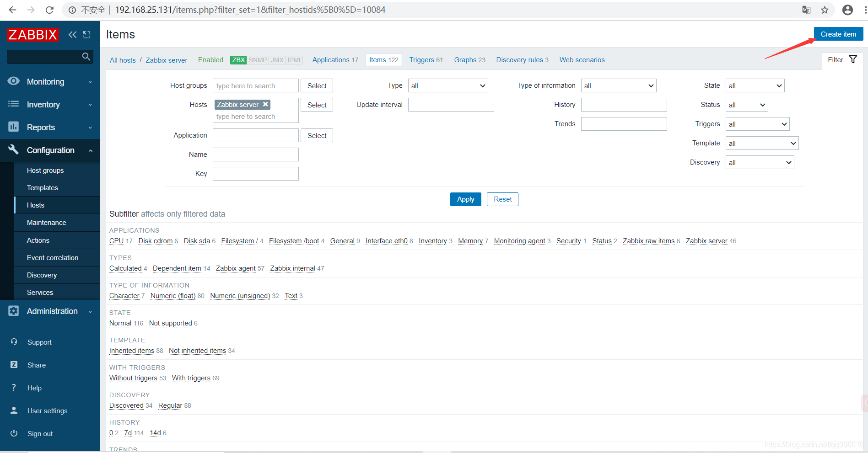Click the Update interval input field
The height and width of the screenshot is (453, 868).
click(451, 105)
